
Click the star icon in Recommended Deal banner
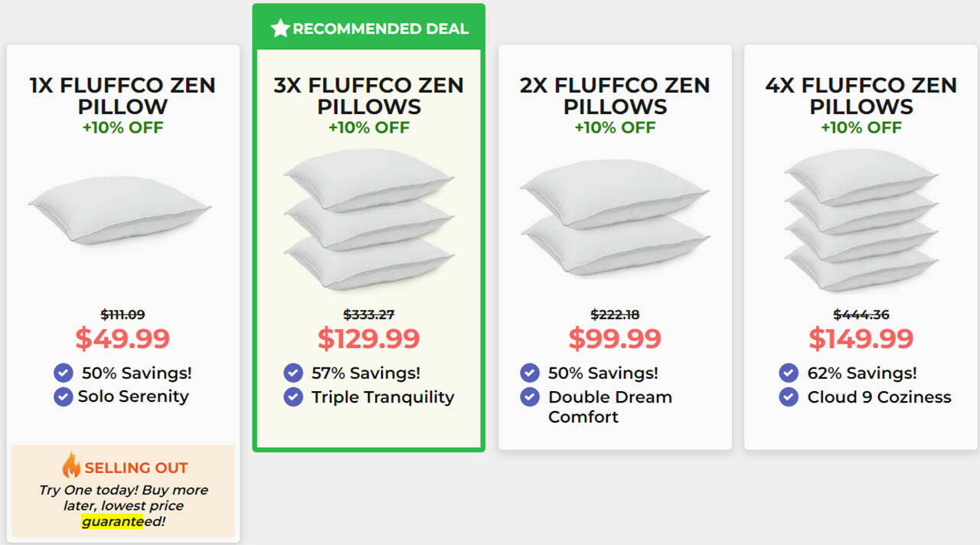281,29
